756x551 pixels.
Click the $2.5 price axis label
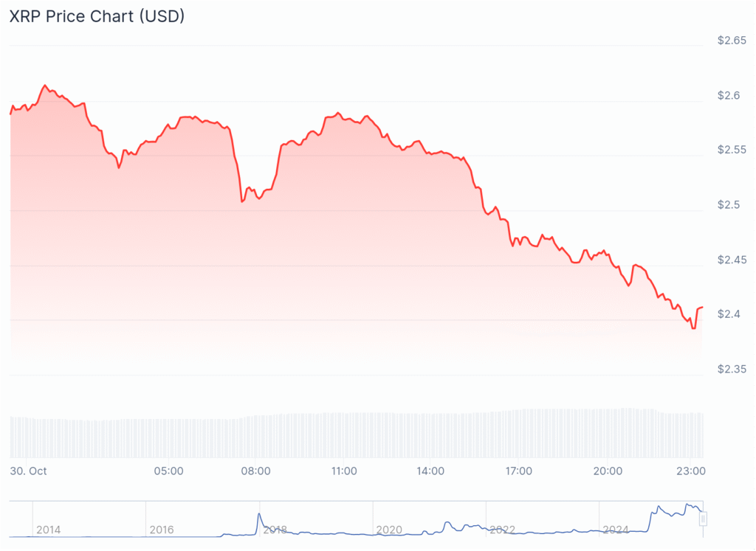pos(729,205)
